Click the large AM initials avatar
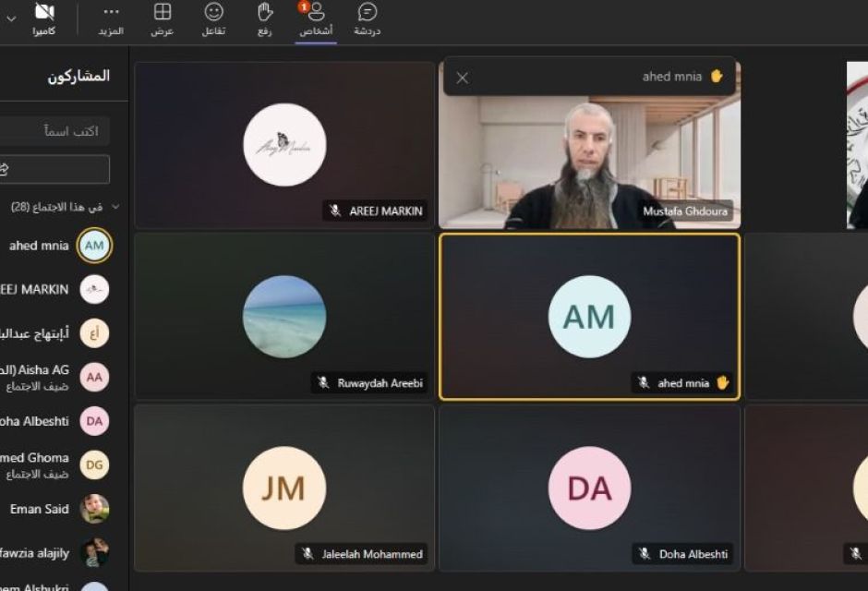Image resolution: width=868 pixels, height=591 pixels. click(x=589, y=317)
